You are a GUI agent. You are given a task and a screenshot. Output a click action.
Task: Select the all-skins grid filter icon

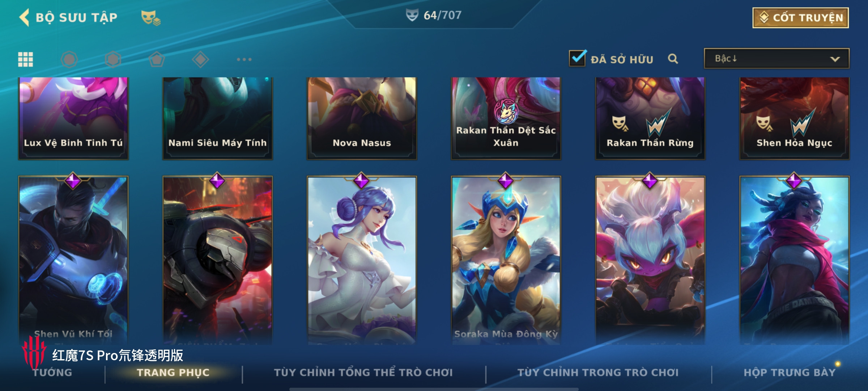pos(26,59)
